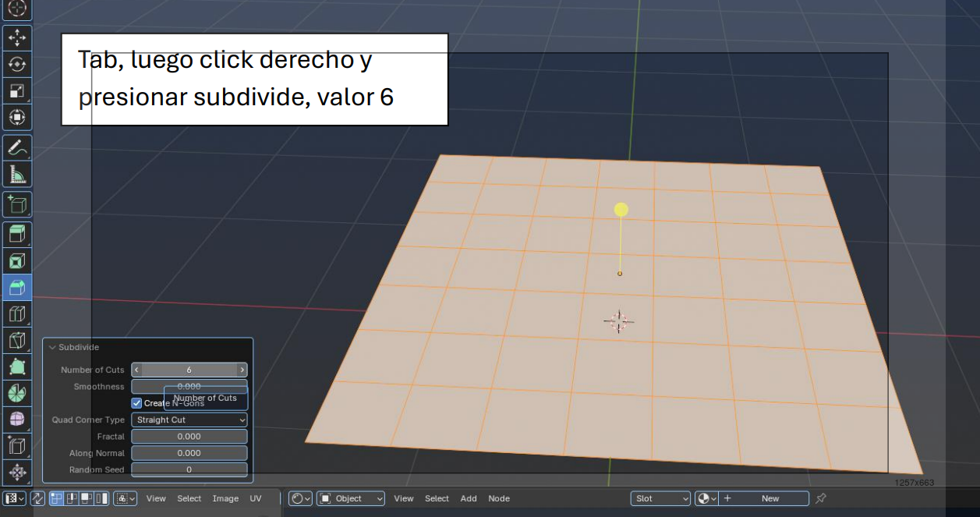
Task: Collapse the Subdivide operator panel
Action: tap(52, 347)
